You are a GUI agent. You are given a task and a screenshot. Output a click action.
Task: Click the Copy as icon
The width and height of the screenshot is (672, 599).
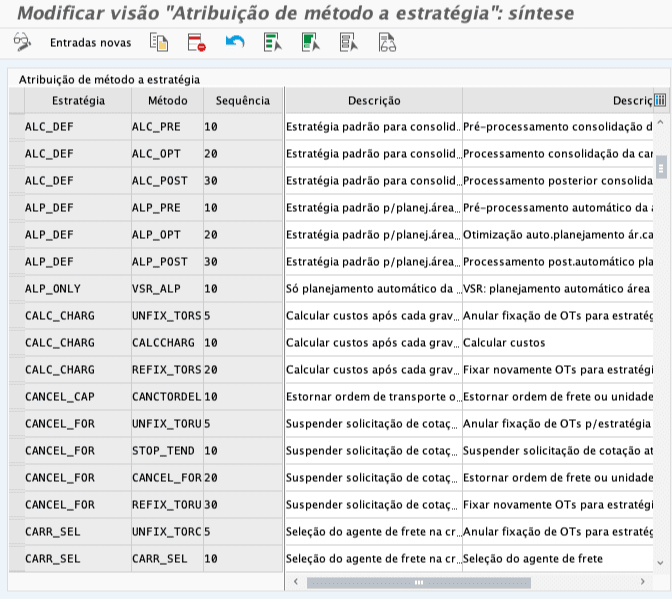tap(159, 42)
